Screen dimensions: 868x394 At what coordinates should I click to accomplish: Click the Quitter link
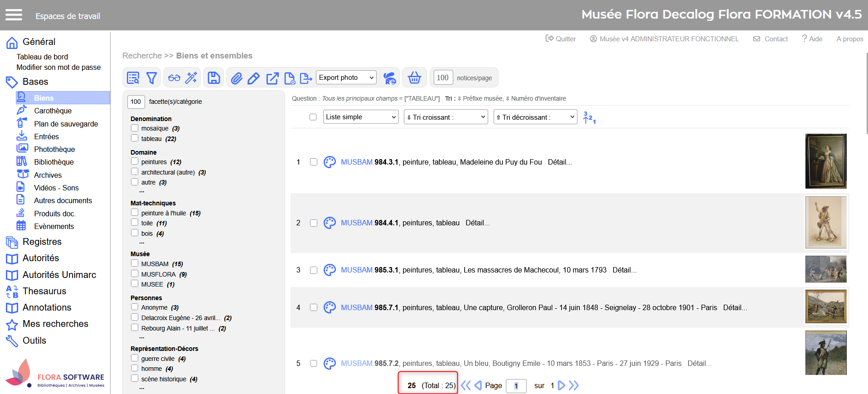561,39
